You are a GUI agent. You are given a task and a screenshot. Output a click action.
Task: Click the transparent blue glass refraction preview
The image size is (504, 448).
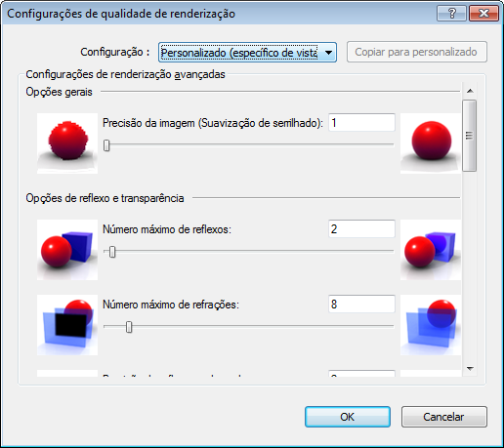click(431, 325)
